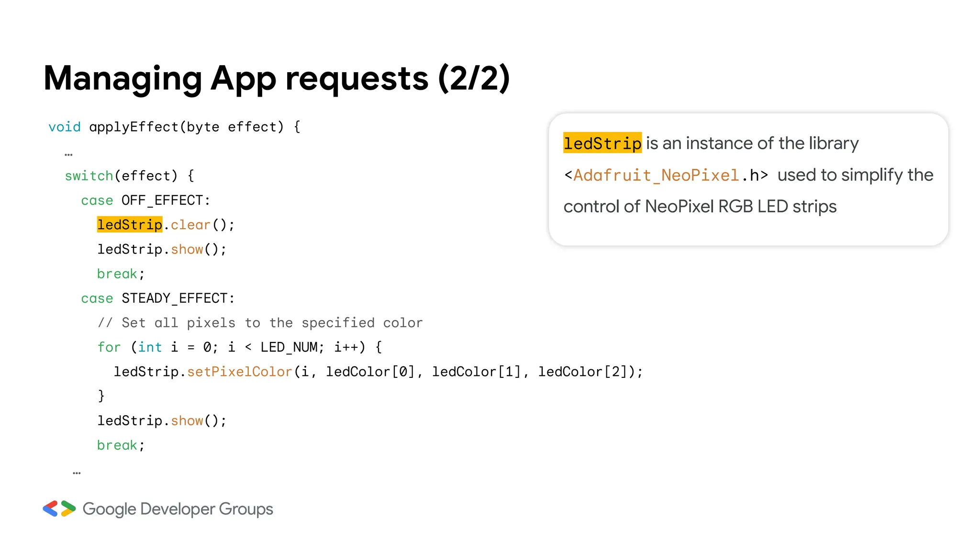980x551 pixels.
Task: Click the STEADY_EFFECT case label
Action: click(177, 298)
